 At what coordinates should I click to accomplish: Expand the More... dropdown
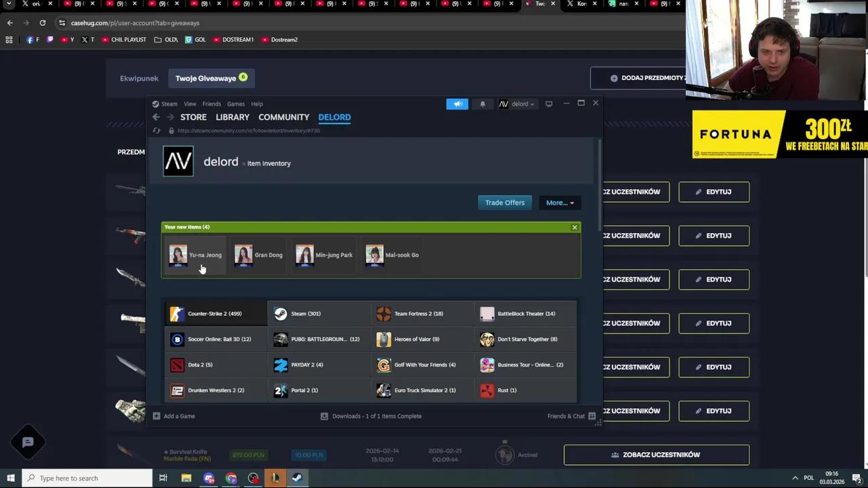559,203
